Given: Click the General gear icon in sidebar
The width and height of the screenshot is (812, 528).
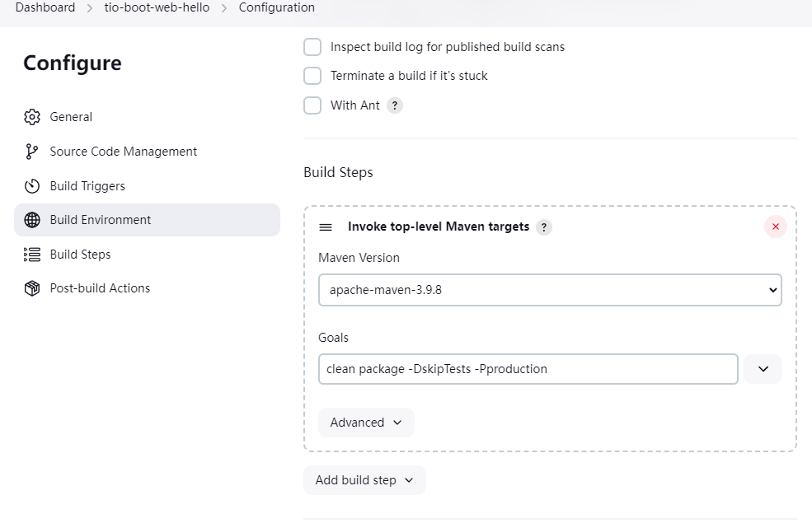Looking at the screenshot, I should pyautogui.click(x=32, y=117).
